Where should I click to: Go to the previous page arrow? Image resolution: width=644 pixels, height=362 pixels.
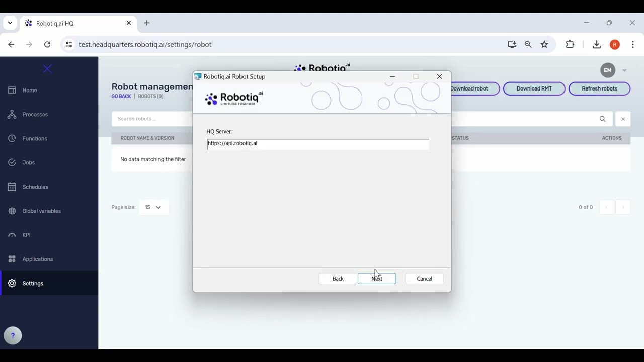606,207
